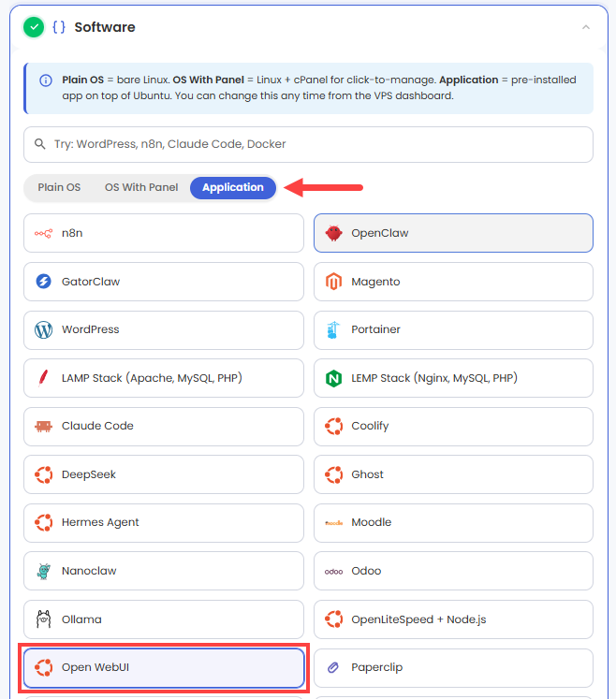Select the Nanoclaw application card
616x699 pixels.
164,571
